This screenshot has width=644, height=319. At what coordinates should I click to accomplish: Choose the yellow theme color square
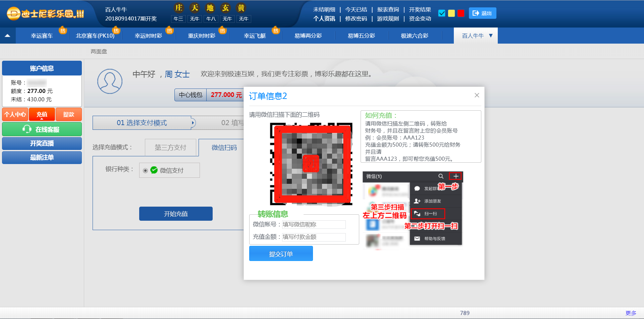(x=451, y=13)
